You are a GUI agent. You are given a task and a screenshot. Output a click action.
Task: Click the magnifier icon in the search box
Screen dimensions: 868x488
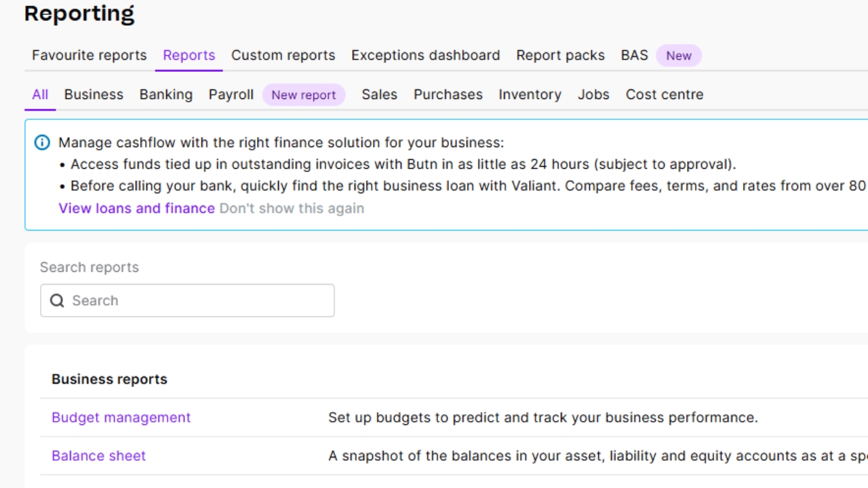(57, 300)
